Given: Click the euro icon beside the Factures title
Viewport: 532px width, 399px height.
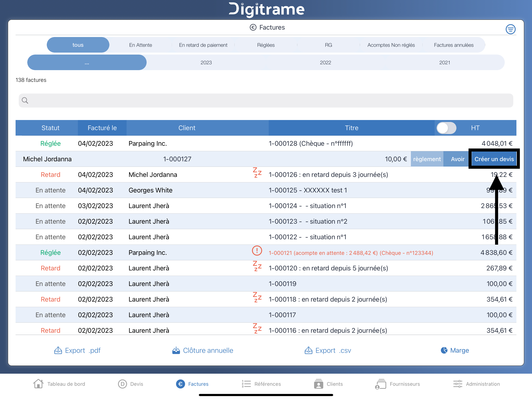Looking at the screenshot, I should 253,27.
